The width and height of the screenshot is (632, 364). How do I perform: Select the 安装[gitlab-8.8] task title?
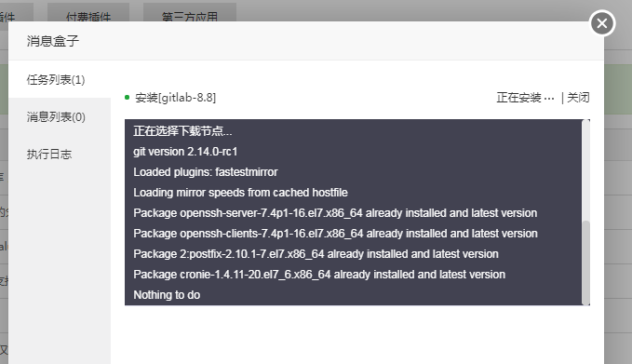click(x=175, y=98)
